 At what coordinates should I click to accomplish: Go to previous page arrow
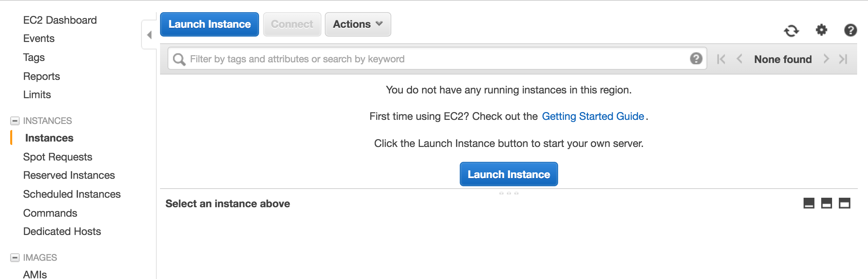coord(739,59)
